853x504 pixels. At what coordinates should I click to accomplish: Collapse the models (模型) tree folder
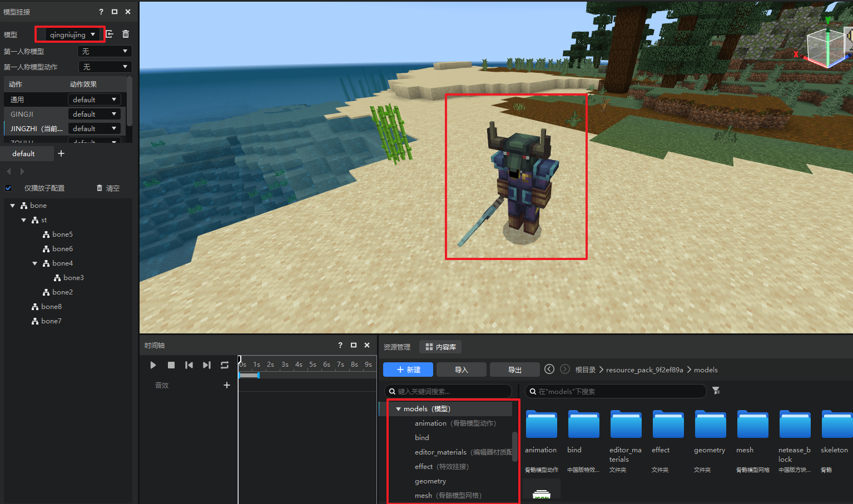(398, 409)
